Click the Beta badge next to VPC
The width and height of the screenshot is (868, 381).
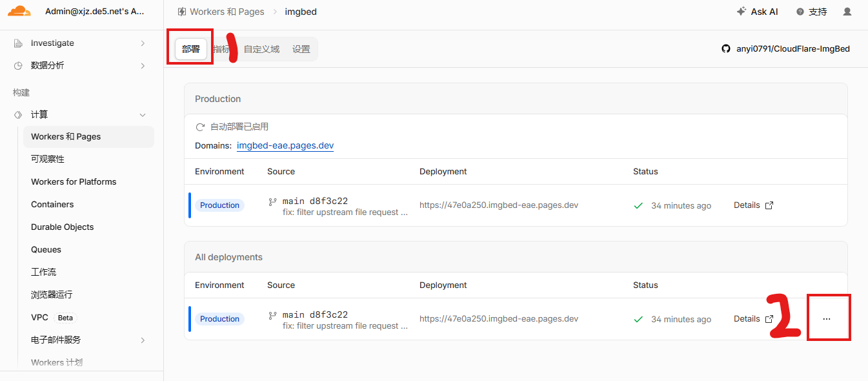tap(65, 318)
